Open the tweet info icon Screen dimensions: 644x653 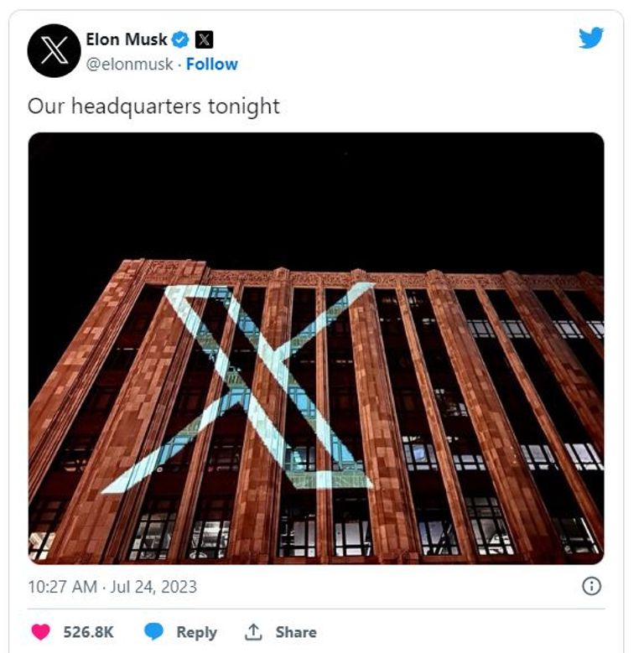tap(591, 587)
